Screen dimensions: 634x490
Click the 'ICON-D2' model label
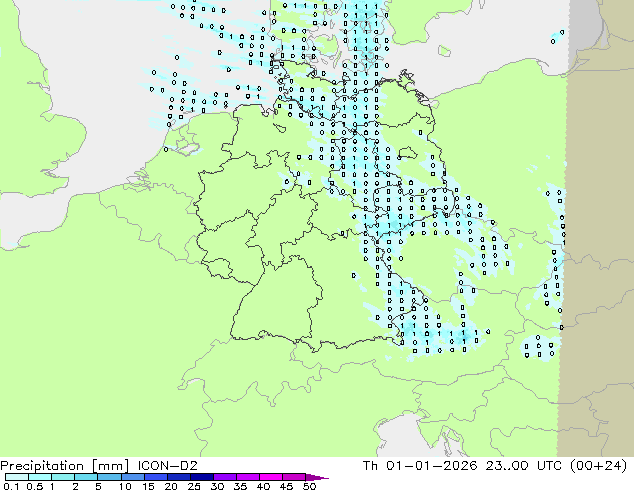pos(167,466)
